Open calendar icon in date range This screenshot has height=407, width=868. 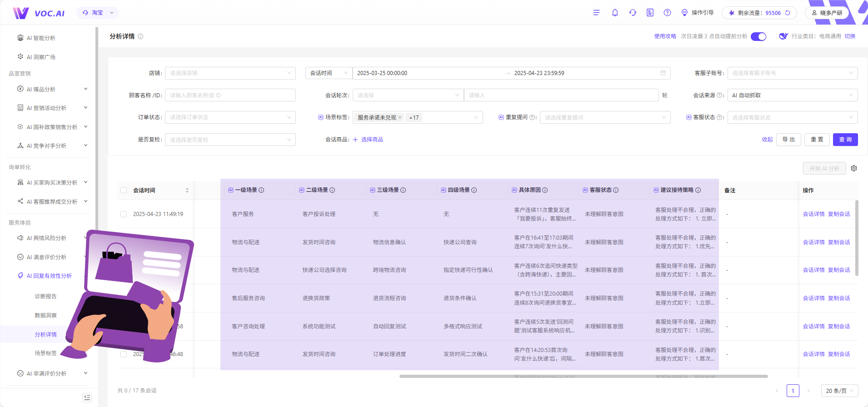coord(663,73)
